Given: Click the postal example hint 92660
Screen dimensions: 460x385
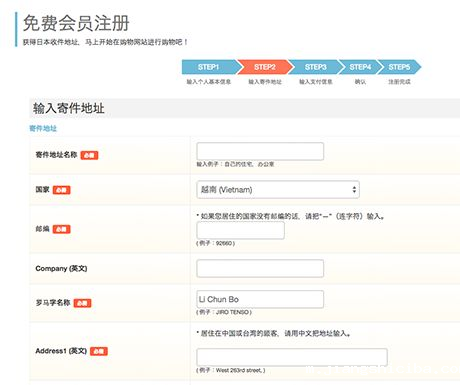Looking at the screenshot, I should pyautogui.click(x=216, y=243).
